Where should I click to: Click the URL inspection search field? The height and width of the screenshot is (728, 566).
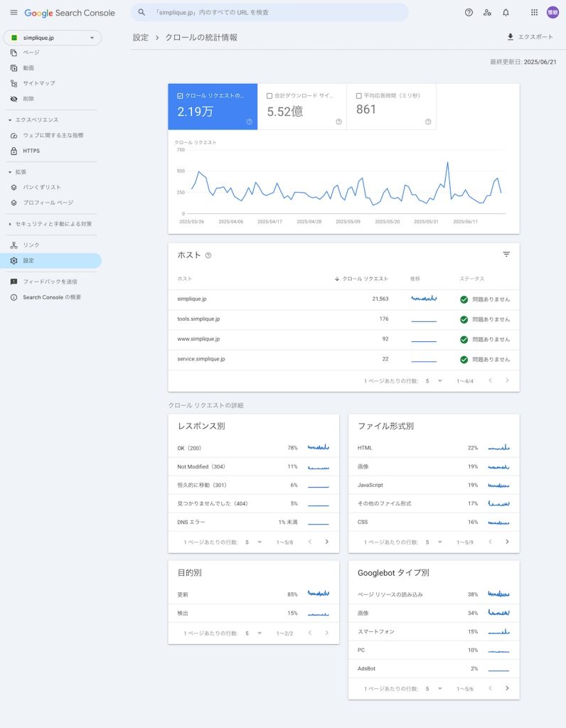(269, 13)
